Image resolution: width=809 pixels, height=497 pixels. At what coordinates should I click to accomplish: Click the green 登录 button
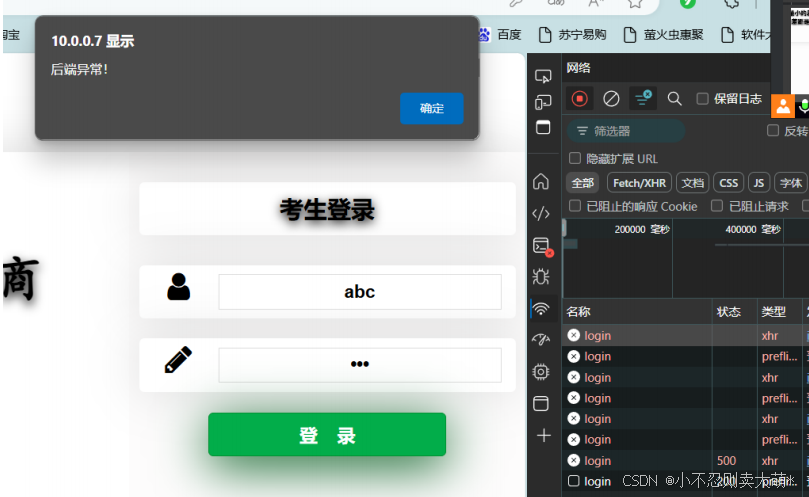click(327, 435)
